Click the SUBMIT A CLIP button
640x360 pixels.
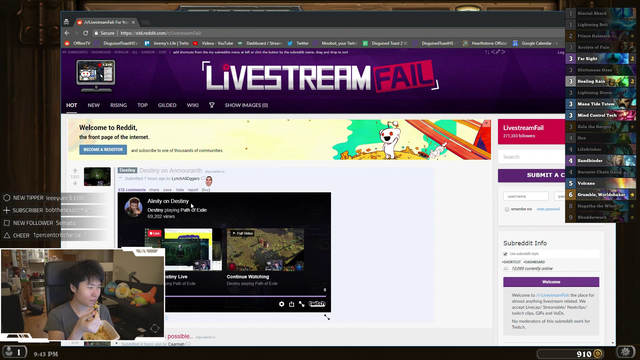531,175
